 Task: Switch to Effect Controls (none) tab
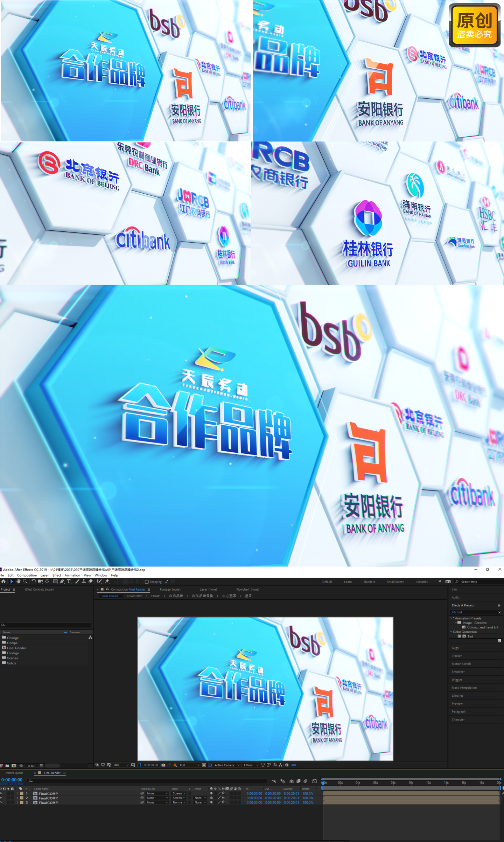(39, 590)
